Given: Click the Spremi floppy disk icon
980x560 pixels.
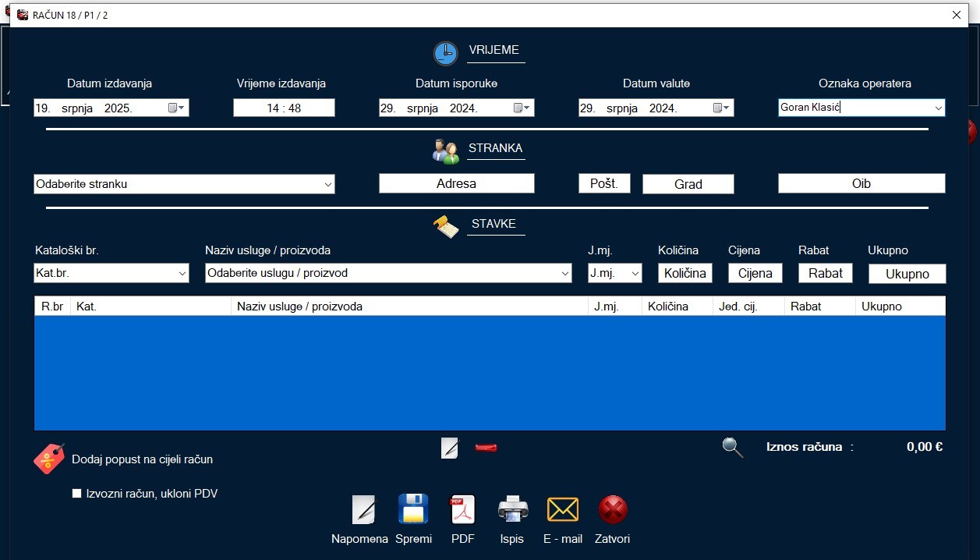Looking at the screenshot, I should (413, 510).
